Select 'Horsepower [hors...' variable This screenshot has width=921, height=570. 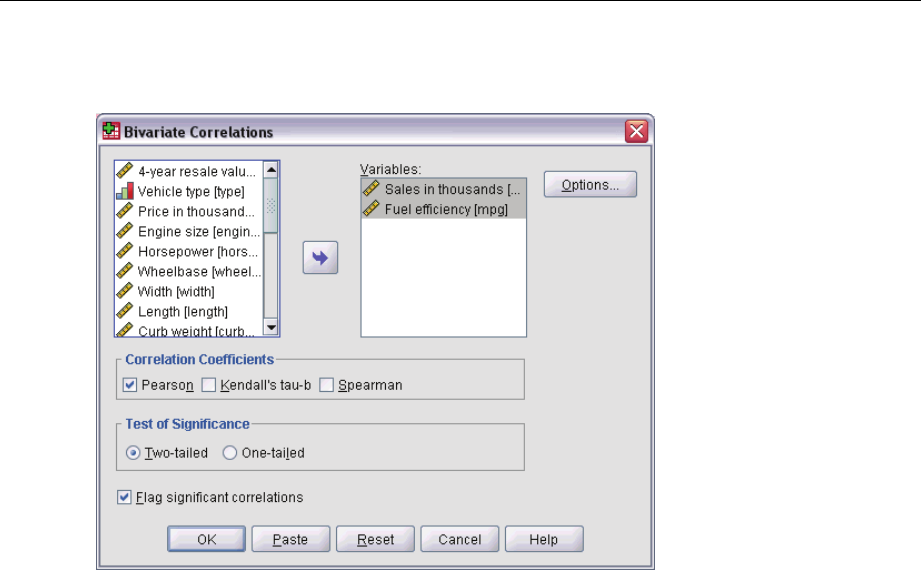click(x=189, y=251)
